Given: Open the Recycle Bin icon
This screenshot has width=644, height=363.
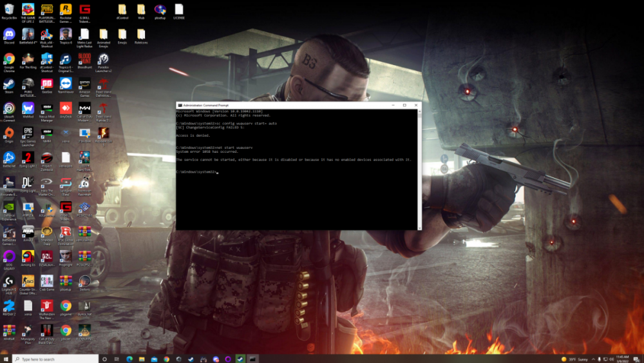Looking at the screenshot, I should 9,10.
